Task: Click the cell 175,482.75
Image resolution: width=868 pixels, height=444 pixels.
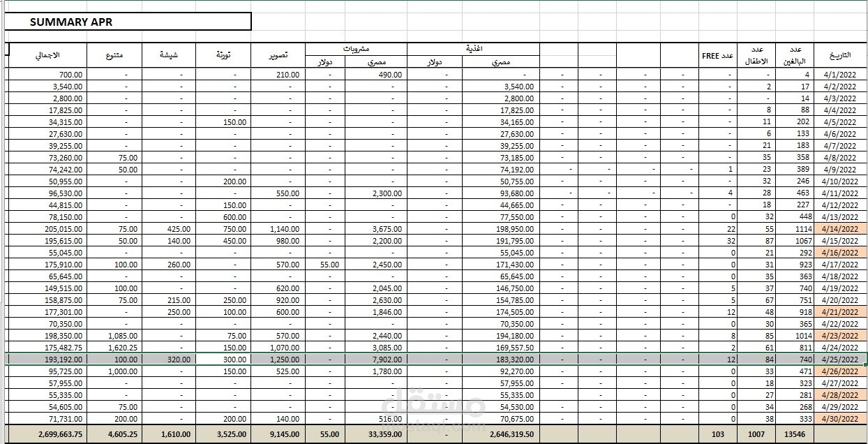Action: 46,347
